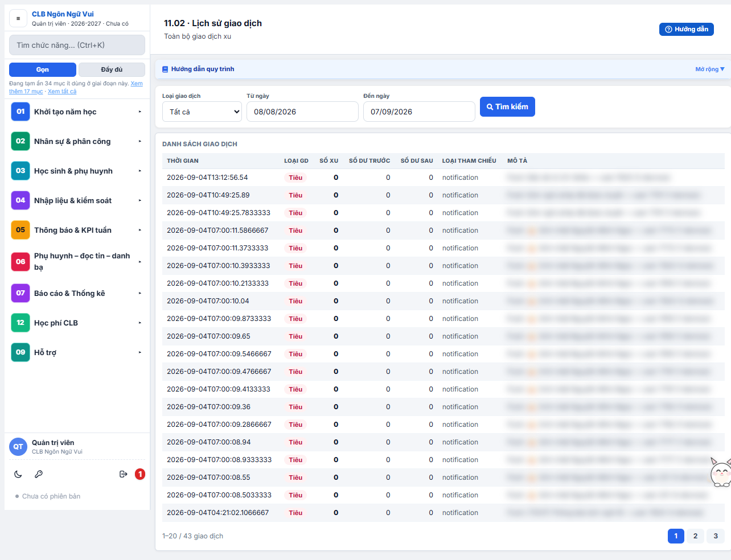The height and width of the screenshot is (560, 731).
Task: Click the 1–20 / 43 giao dịch count
Action: pyautogui.click(x=192, y=536)
